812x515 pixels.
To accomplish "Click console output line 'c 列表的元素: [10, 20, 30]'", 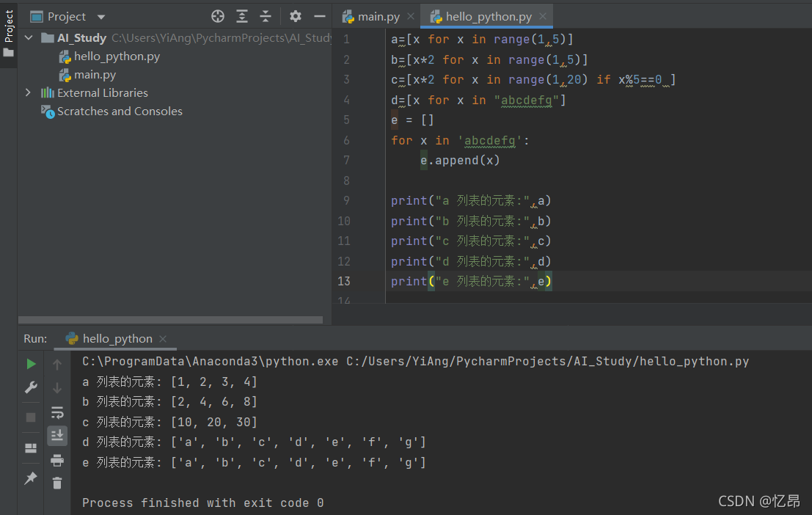I will pyautogui.click(x=170, y=423).
